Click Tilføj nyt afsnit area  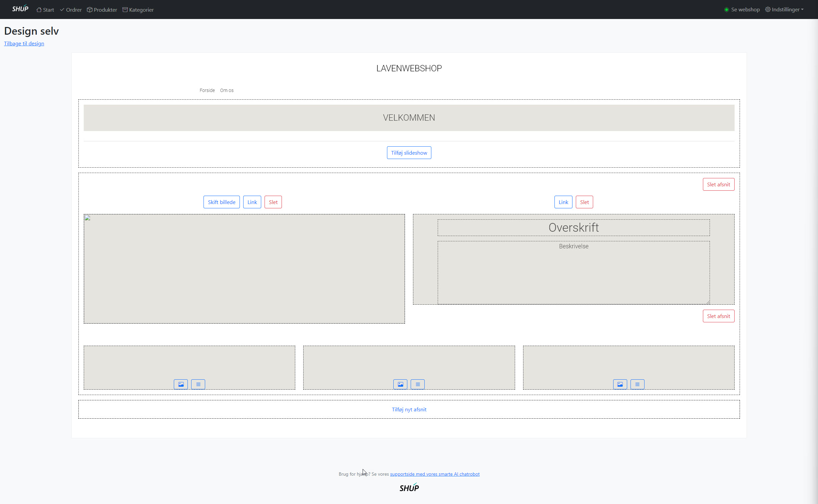409,409
